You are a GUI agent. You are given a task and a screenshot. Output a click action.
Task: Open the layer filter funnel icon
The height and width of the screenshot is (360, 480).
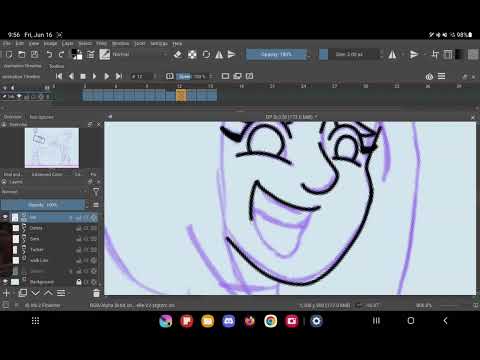(x=96, y=192)
